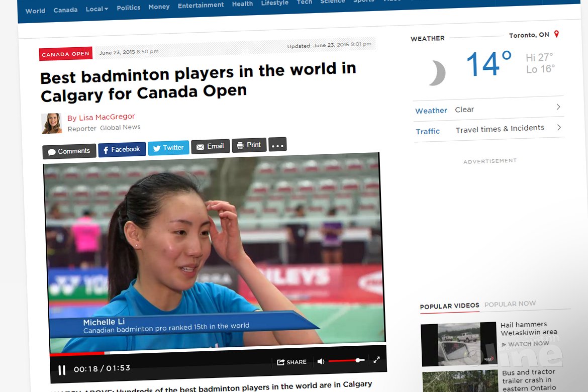The image size is (588, 392).
Task: Go to the Entertainment section
Action: (x=201, y=5)
